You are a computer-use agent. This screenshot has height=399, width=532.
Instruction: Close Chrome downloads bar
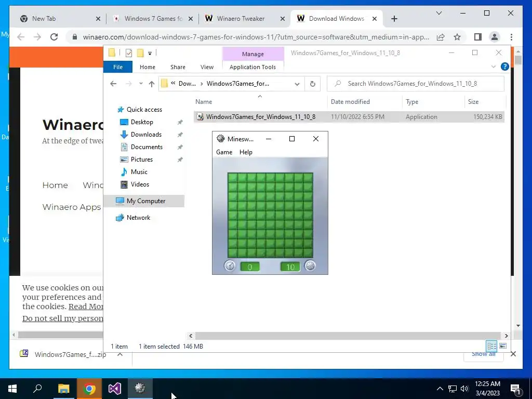513,354
